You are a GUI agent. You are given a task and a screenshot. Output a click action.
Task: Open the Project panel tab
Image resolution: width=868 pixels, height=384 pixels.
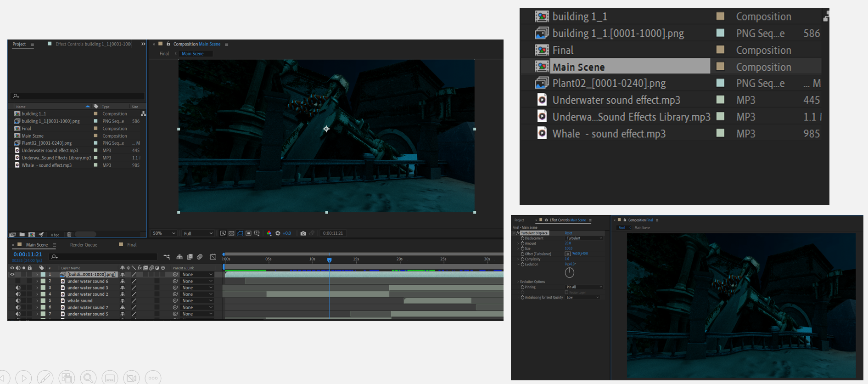coord(19,44)
